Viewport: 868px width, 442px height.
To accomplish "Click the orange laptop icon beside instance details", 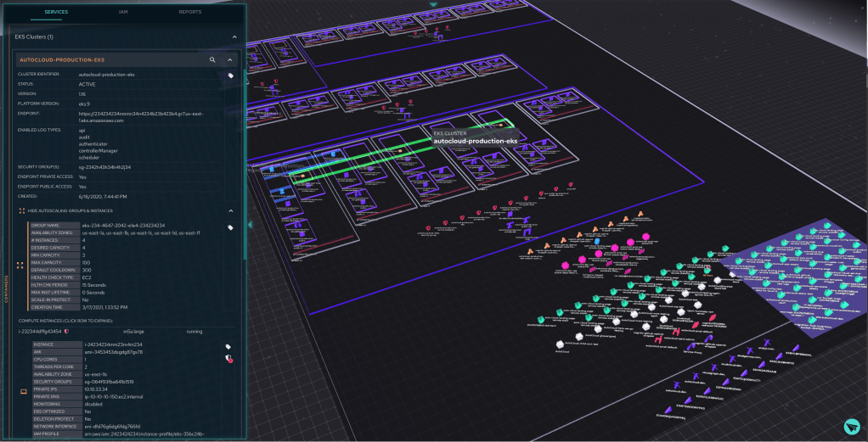I will 24,391.
